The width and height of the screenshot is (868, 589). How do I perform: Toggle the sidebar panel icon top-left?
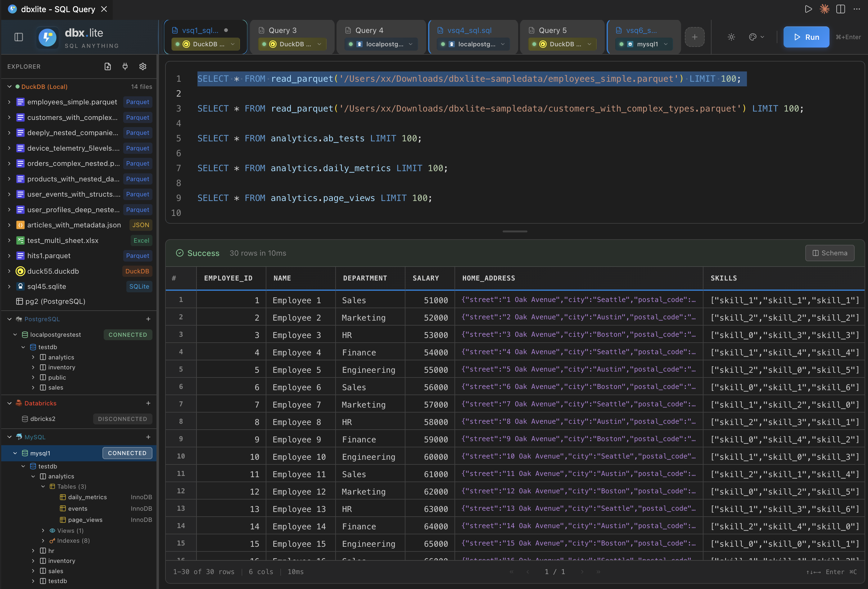pyautogui.click(x=18, y=37)
